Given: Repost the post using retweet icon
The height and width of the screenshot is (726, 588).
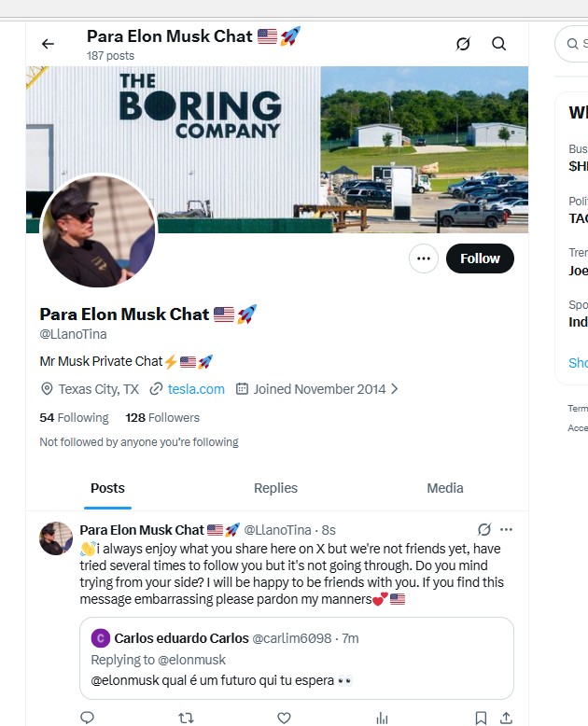Looking at the screenshot, I should (x=186, y=718).
